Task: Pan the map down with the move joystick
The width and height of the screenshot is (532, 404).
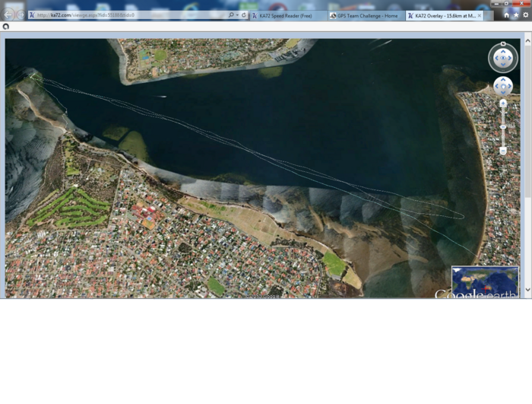Action: (503, 92)
